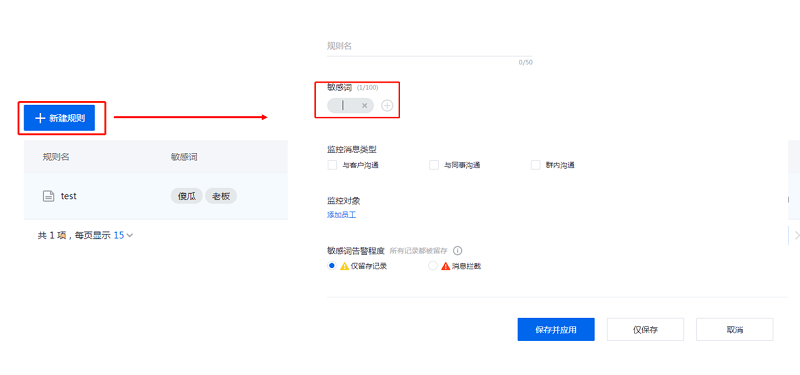
Task: Open the page size dropdown showing 15
Action: point(123,235)
